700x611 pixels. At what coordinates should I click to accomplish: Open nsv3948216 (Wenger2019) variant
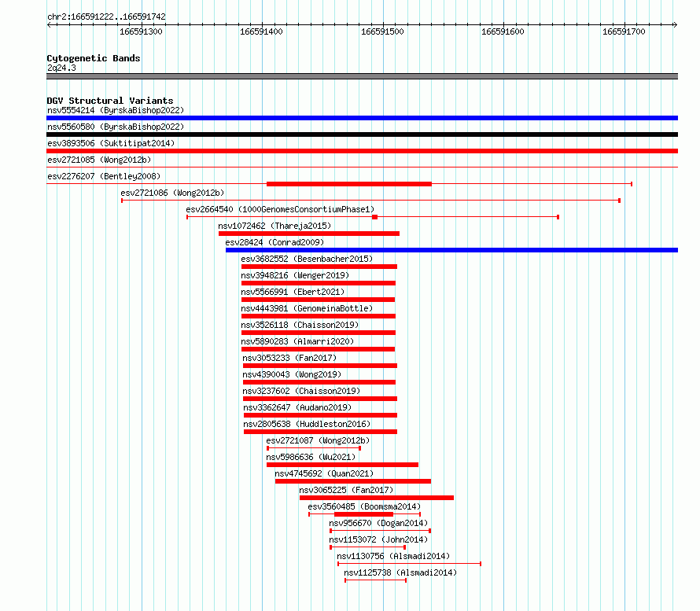pos(295,275)
